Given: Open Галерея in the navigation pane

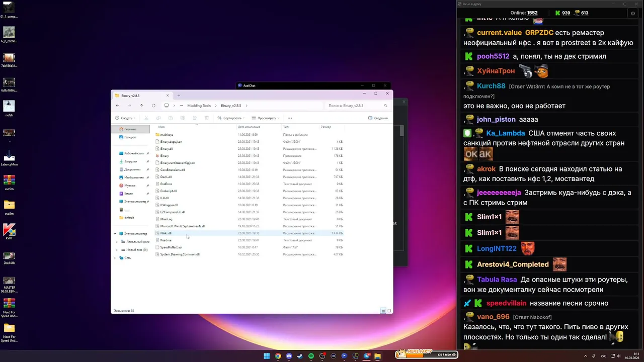Looking at the screenshot, I should [x=130, y=137].
